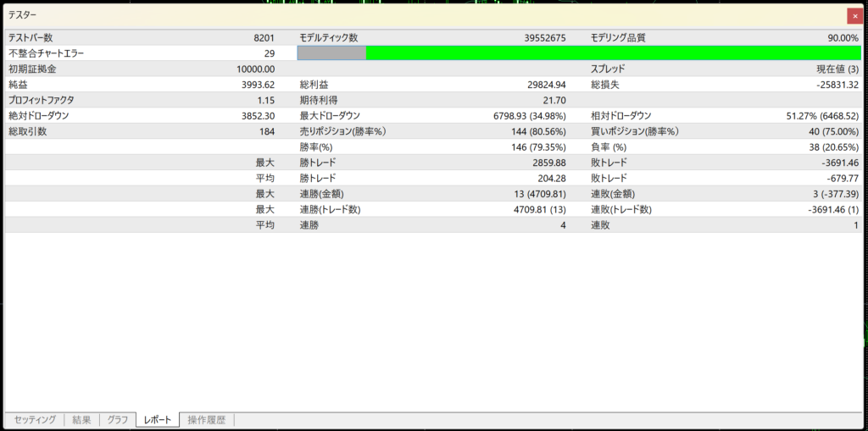Open the 結果 tab
Screen dimensions: 868x431
tap(81, 420)
